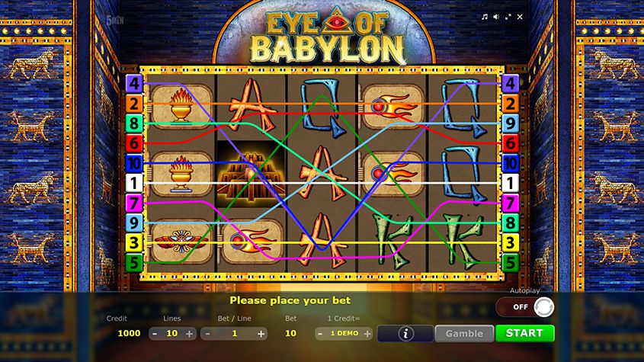Click the ziggurat temple symbol on reels
This screenshot has width=644, height=362.
pyautogui.click(x=251, y=175)
